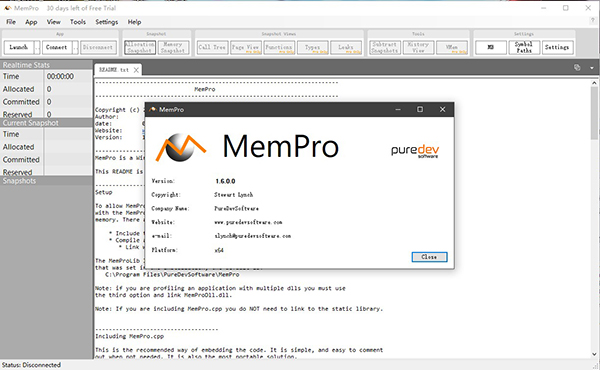Maximize the MemPro About dialog

click(x=420, y=109)
